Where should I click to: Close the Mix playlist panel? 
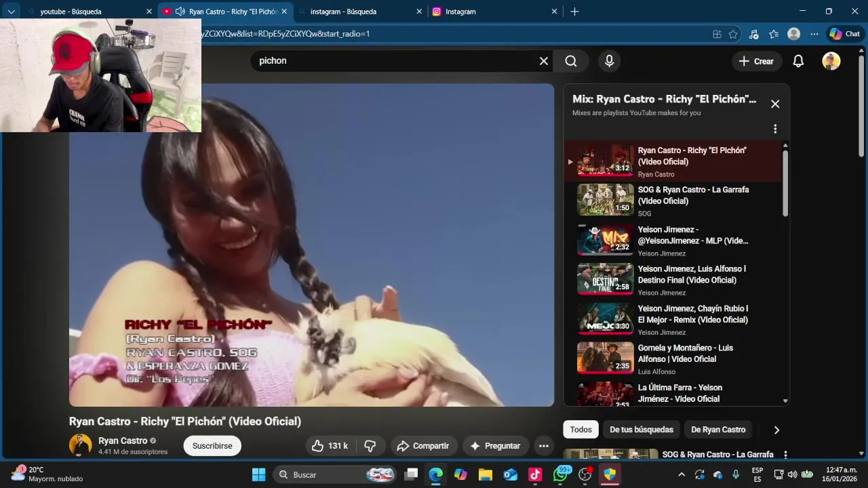click(775, 104)
